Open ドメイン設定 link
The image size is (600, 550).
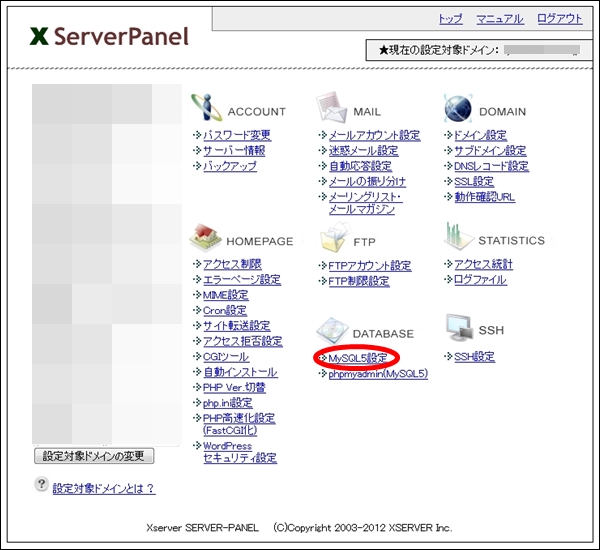tap(480, 135)
